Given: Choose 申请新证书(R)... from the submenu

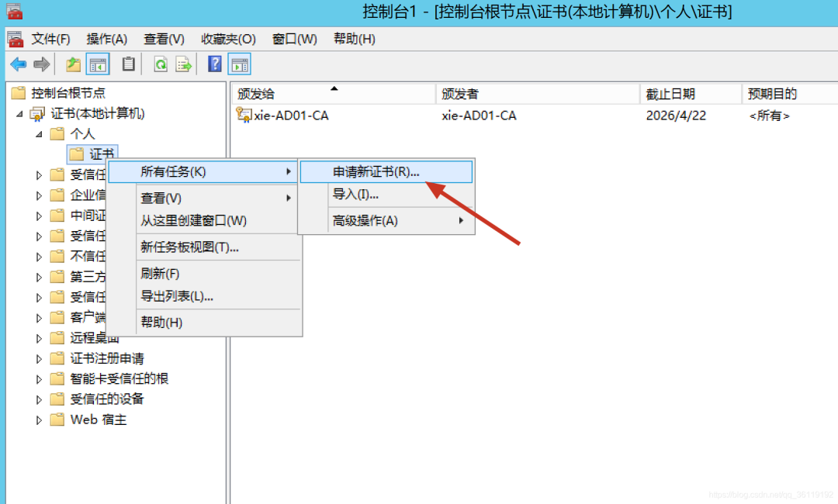Looking at the screenshot, I should pos(376,172).
